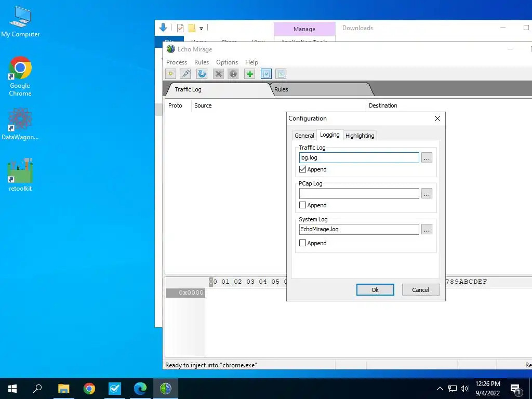Screen dimensions: 532x399
Task: Uncheck Append under Traffic Log
Action: [303, 169]
